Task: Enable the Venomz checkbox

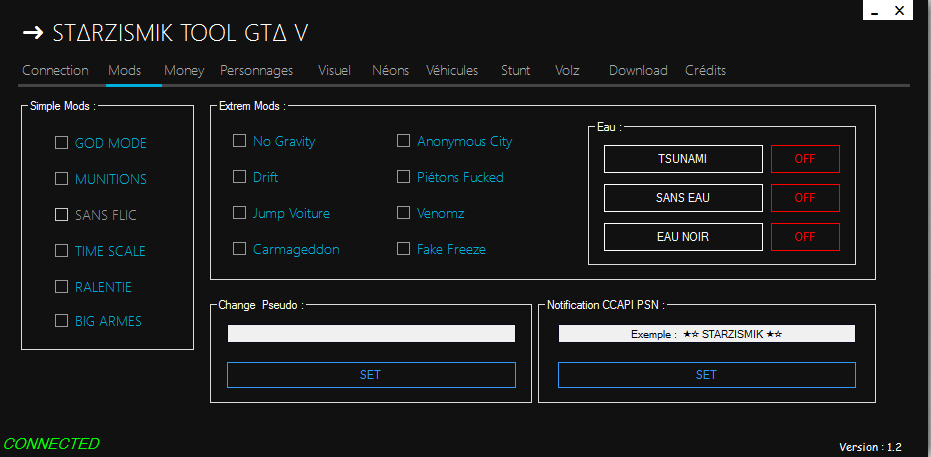Action: click(404, 212)
